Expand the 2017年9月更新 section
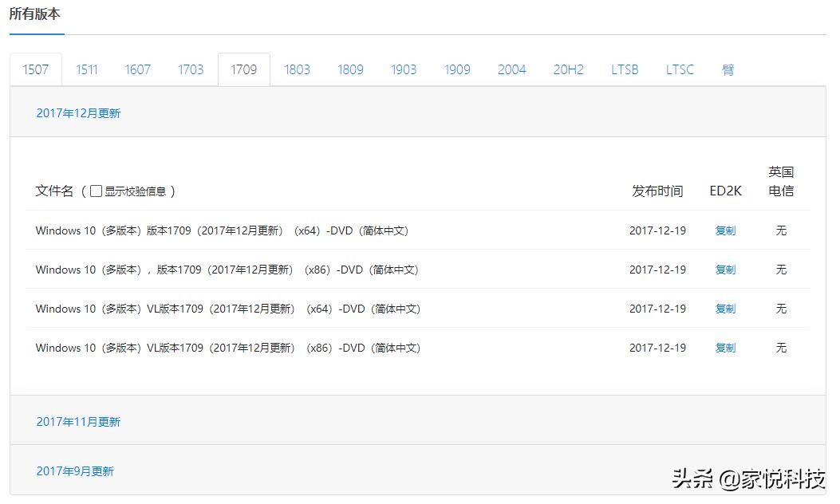This screenshot has height=504, width=840. click(x=75, y=471)
